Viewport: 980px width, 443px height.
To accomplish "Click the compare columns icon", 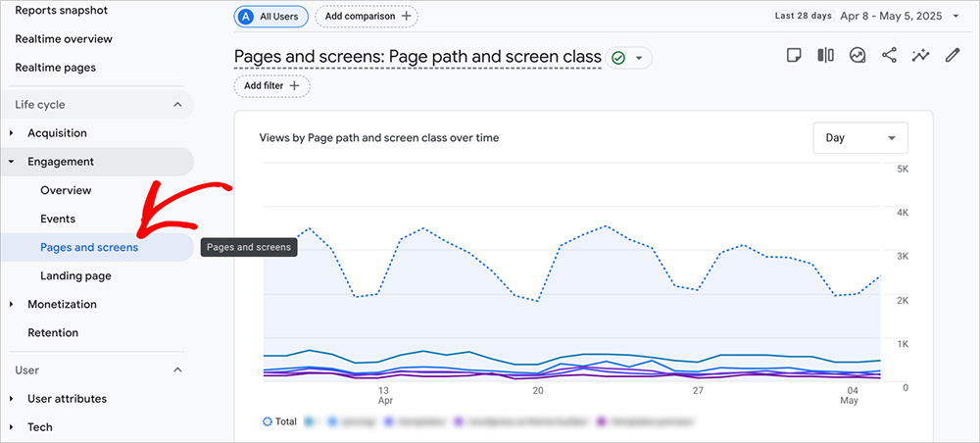I will click(x=826, y=56).
